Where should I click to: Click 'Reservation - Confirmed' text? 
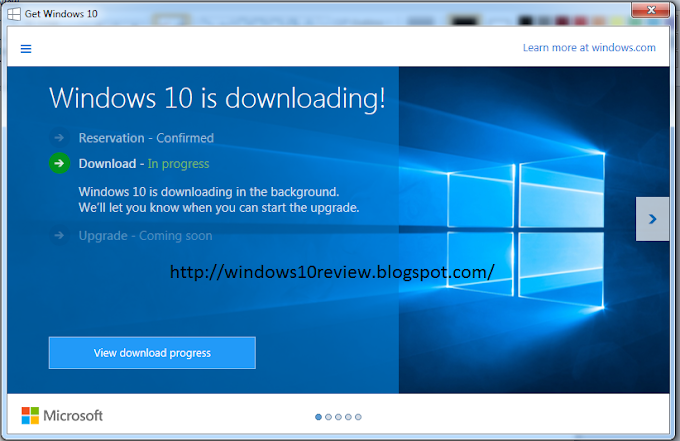(146, 138)
